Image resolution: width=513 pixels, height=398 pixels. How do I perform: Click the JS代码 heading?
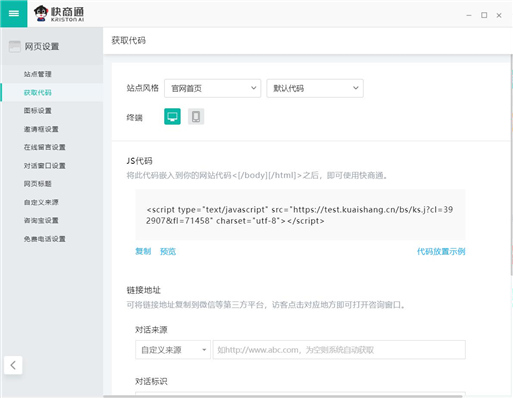[139, 161]
